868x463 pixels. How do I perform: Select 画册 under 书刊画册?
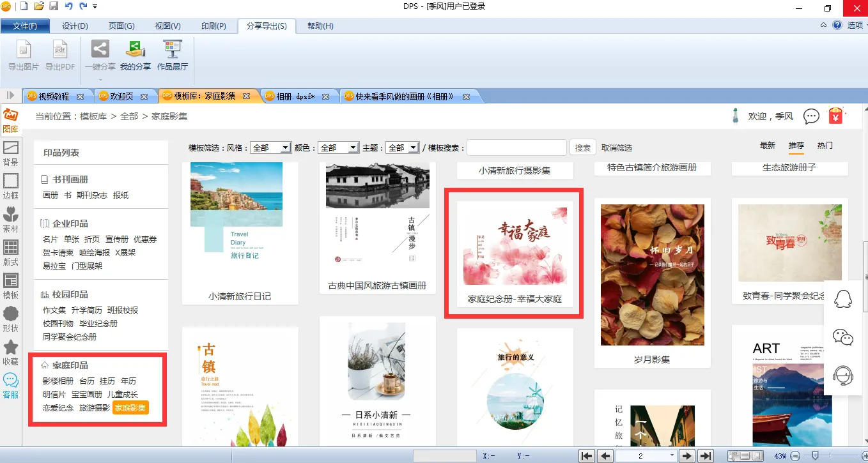(x=50, y=195)
